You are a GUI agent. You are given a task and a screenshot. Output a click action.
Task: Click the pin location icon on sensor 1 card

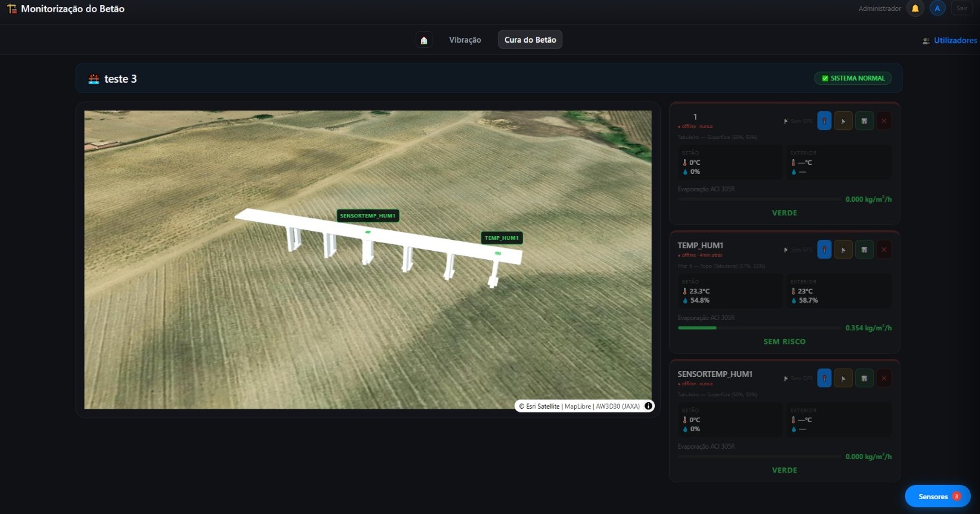[x=824, y=121]
